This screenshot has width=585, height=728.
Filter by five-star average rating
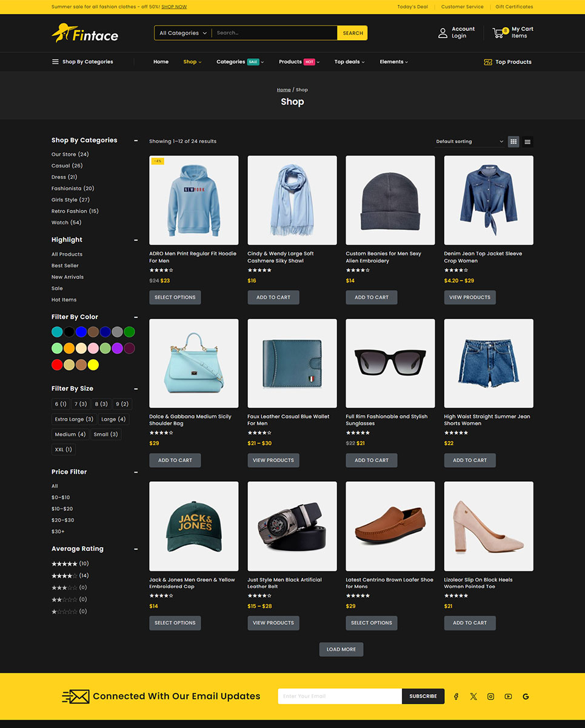(x=64, y=564)
